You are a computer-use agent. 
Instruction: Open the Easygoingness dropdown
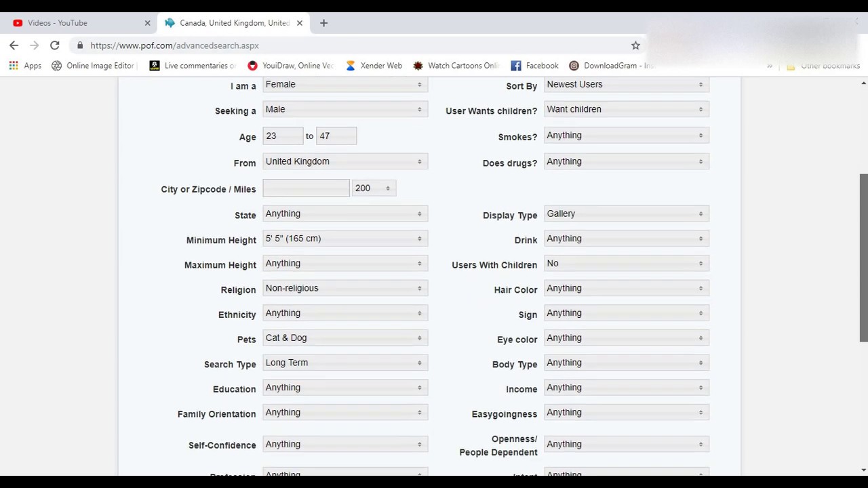tap(627, 412)
